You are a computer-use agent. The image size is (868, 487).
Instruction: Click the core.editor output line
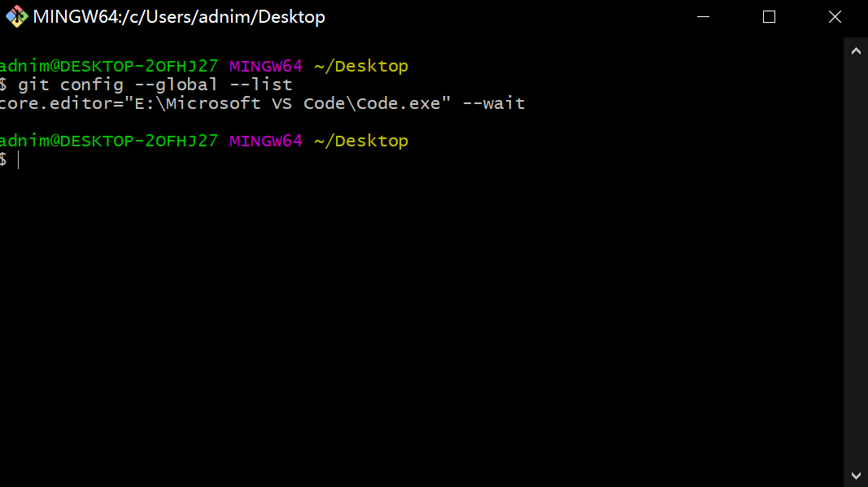coord(263,103)
